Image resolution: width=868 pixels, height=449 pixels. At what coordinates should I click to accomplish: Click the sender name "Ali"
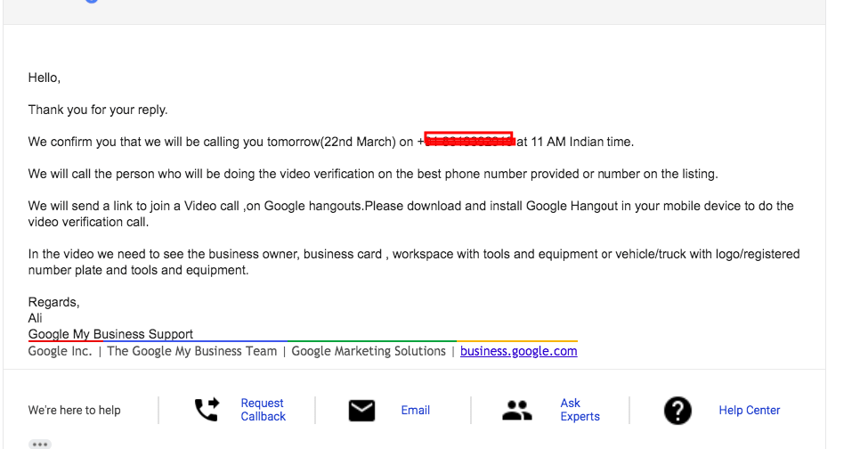[35, 318]
